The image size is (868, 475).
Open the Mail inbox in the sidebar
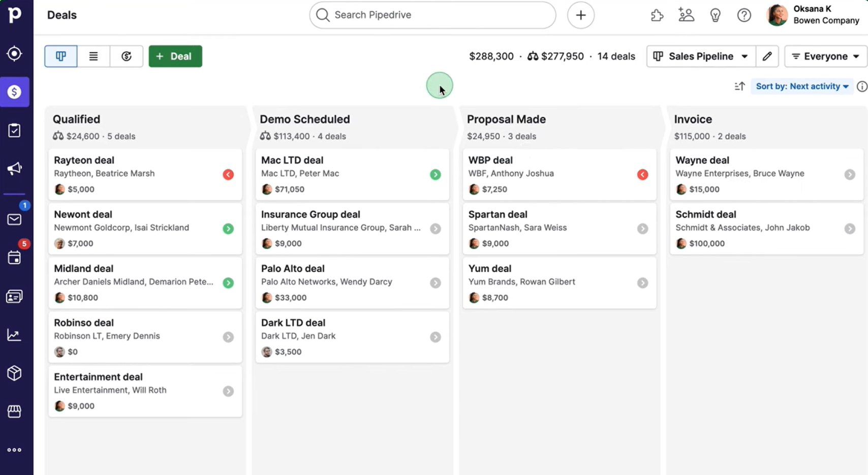pos(14,219)
